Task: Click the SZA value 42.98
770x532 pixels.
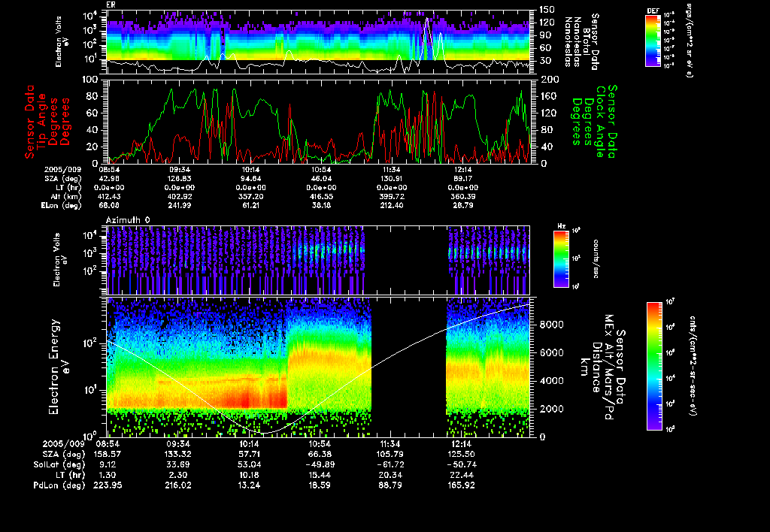Action: [x=110, y=179]
